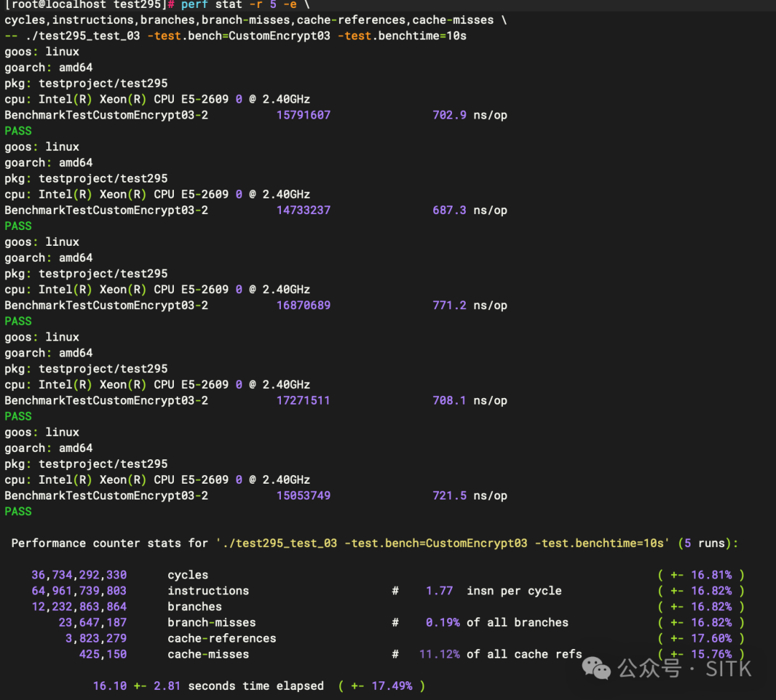Select the instructions stat line

(208, 590)
